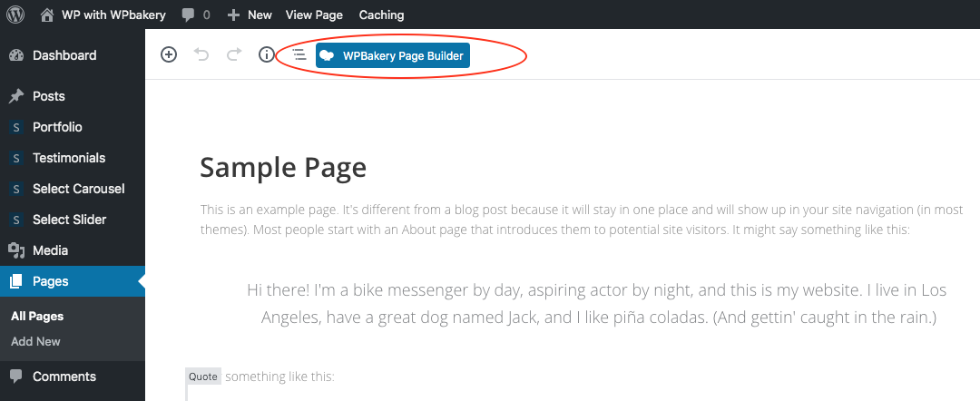Click View Page in admin bar
Image resolution: width=980 pixels, height=401 pixels.
pyautogui.click(x=314, y=15)
